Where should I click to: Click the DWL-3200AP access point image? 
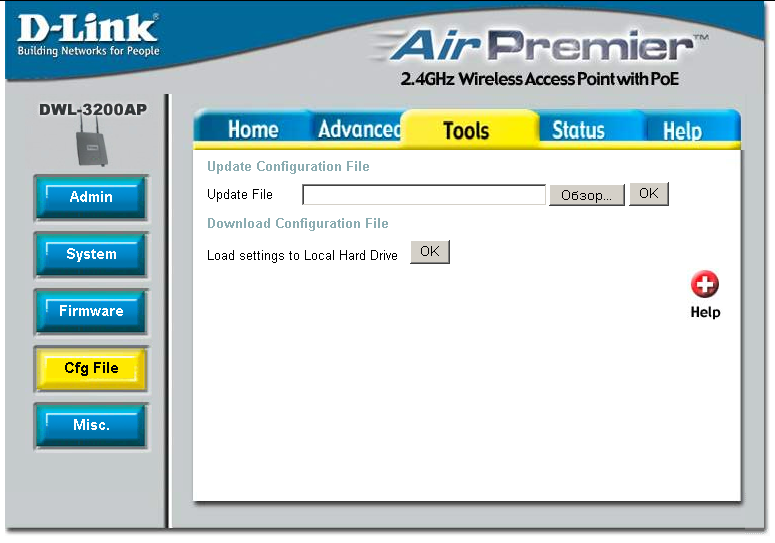coord(91,143)
